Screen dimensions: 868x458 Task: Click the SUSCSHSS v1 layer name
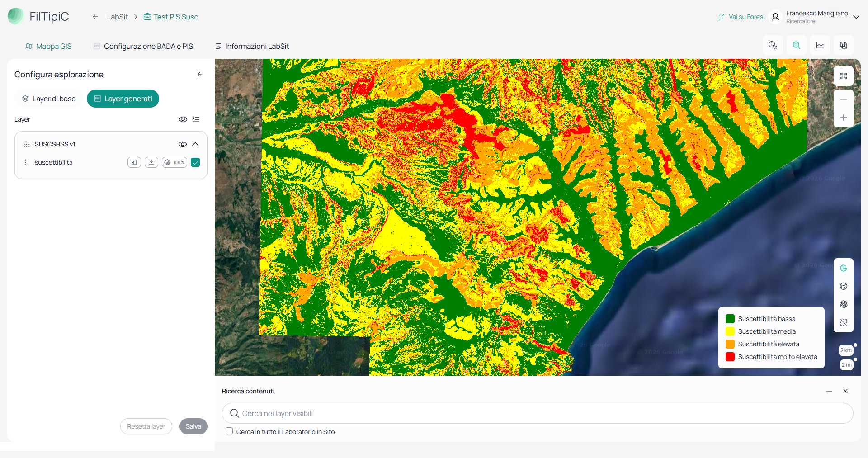[55, 144]
